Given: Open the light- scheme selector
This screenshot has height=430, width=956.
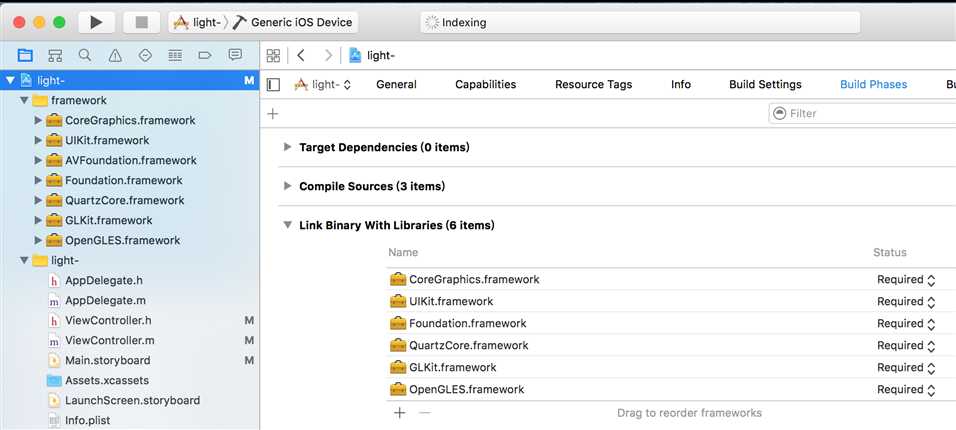Looking at the screenshot, I should click(196, 23).
